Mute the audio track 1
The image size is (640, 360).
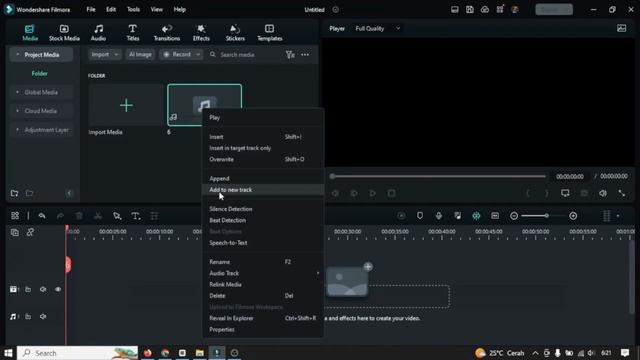pyautogui.click(x=43, y=317)
